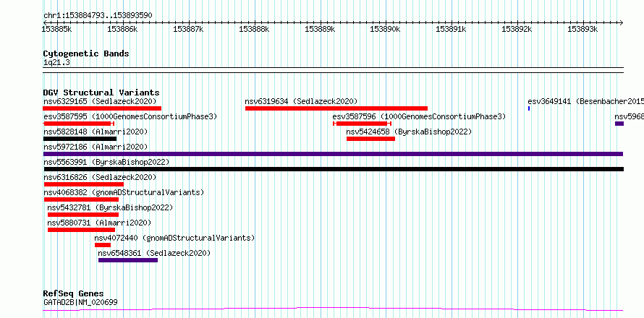The height and width of the screenshot is (318, 644).
Task: Click the Cytogenetic Bands track title
Action: point(86,53)
